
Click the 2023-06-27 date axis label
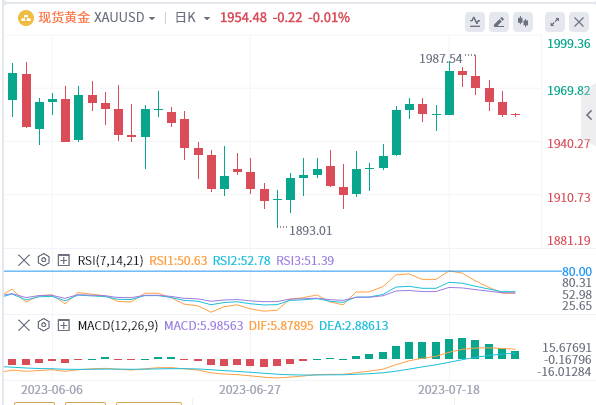pos(250,390)
